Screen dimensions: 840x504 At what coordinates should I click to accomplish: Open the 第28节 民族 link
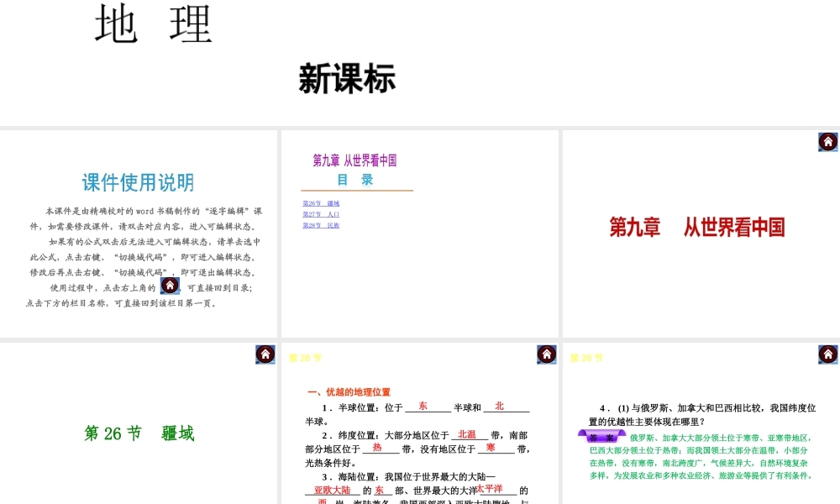click(321, 225)
